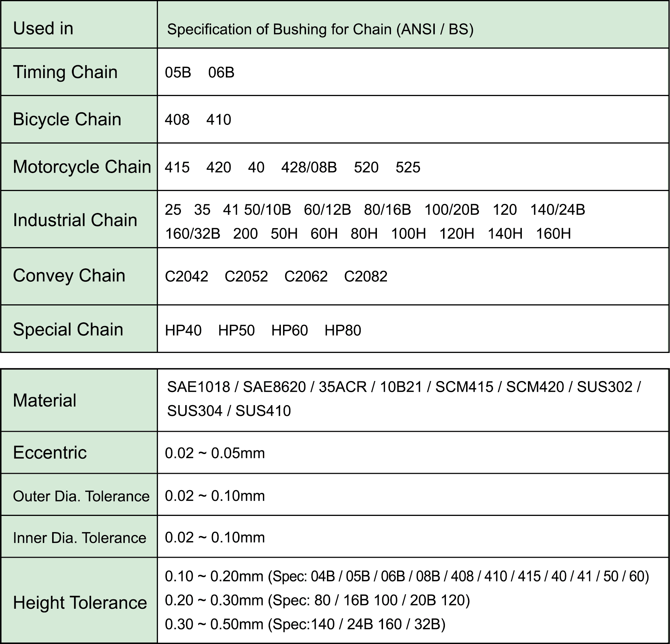Select the 'Height Tolerance' row label
Image resolution: width=670 pixels, height=644 pixels.
[80, 603]
